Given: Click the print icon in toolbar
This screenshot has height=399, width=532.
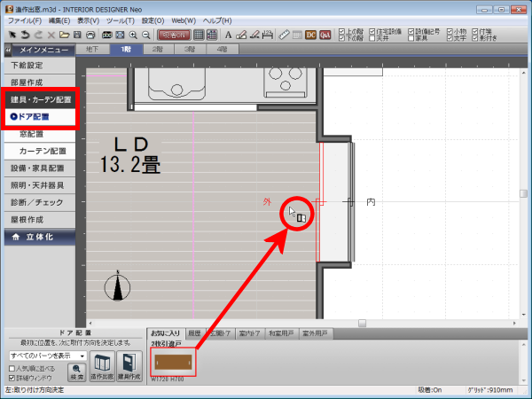Looking at the screenshot, I should click(91, 35).
